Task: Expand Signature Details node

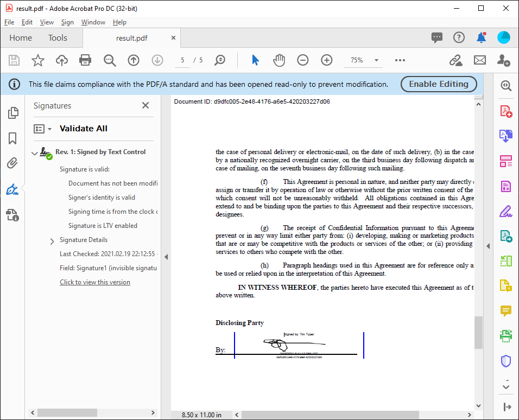Action: point(52,241)
